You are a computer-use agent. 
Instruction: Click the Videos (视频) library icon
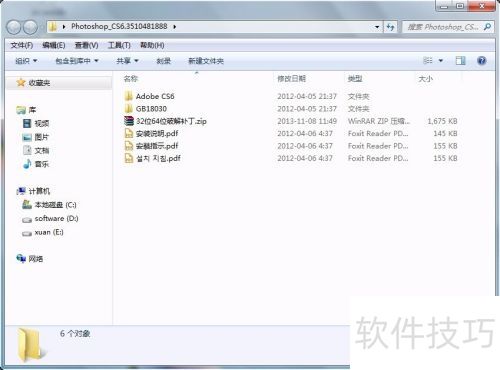pyautogui.click(x=27, y=123)
